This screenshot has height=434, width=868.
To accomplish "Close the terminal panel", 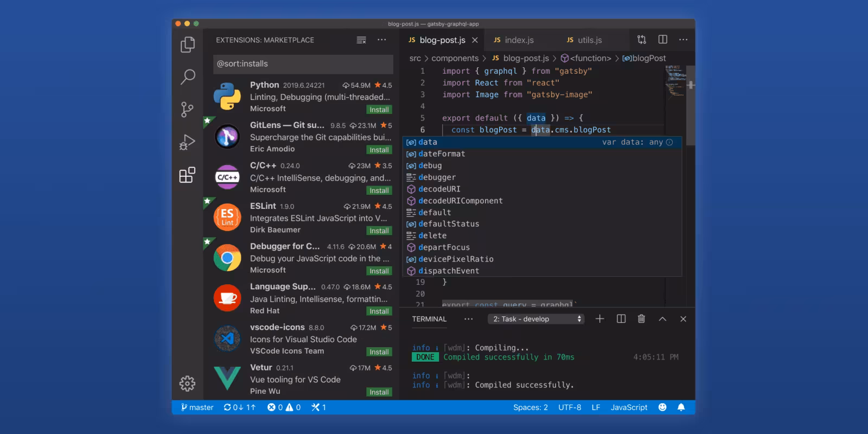I will tap(683, 319).
